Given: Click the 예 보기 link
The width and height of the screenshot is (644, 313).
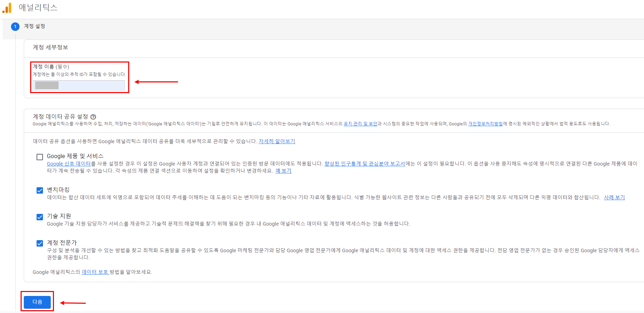Looking at the screenshot, I should 283,171.
